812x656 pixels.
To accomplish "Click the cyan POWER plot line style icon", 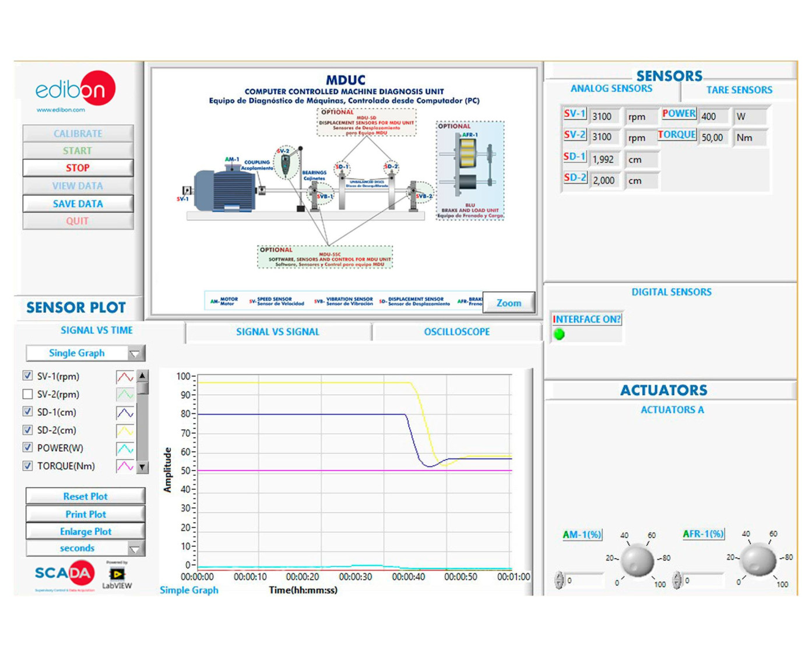I will click(125, 448).
